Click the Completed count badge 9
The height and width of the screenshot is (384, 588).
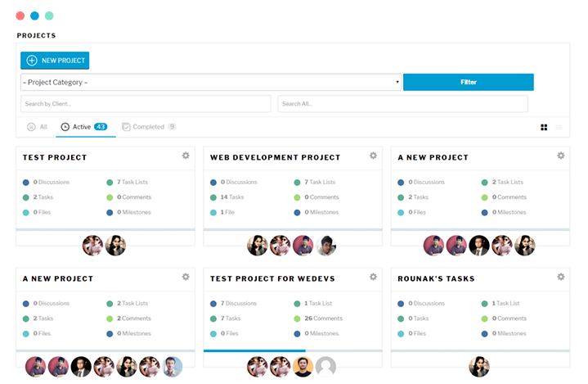point(172,127)
